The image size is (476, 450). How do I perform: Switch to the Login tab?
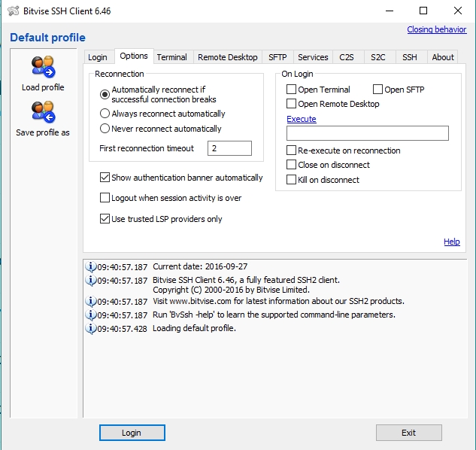click(98, 57)
